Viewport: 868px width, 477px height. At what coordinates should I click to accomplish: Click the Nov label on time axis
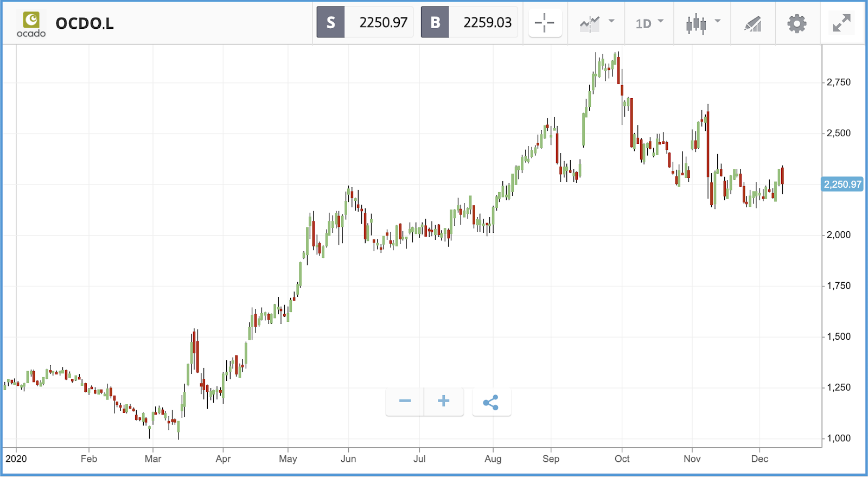tap(692, 459)
